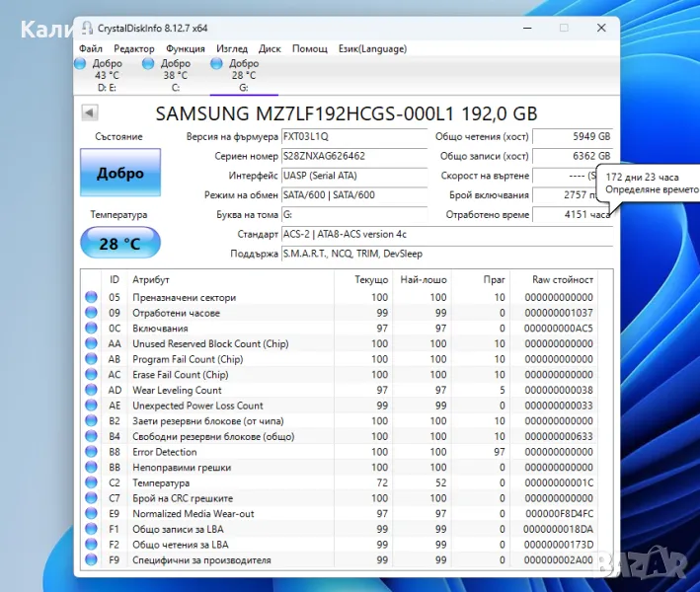The height and width of the screenshot is (592, 700).
Task: Select the D: E: disk status icon
Action: pos(80,64)
